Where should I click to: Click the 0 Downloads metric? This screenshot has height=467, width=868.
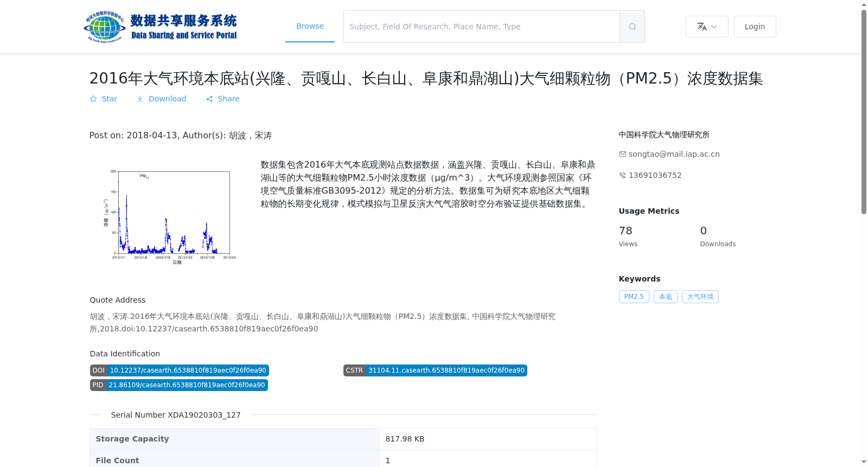point(718,236)
